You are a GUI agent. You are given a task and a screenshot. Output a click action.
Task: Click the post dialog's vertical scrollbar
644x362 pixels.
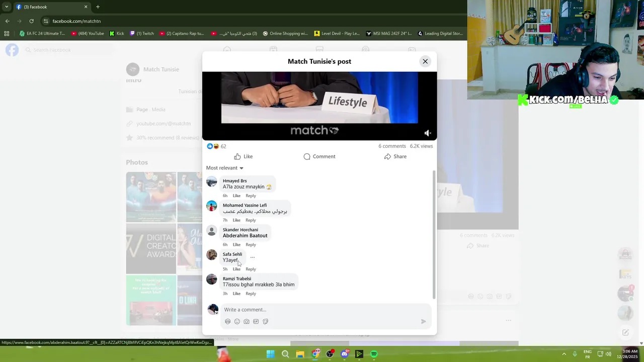[434, 235]
